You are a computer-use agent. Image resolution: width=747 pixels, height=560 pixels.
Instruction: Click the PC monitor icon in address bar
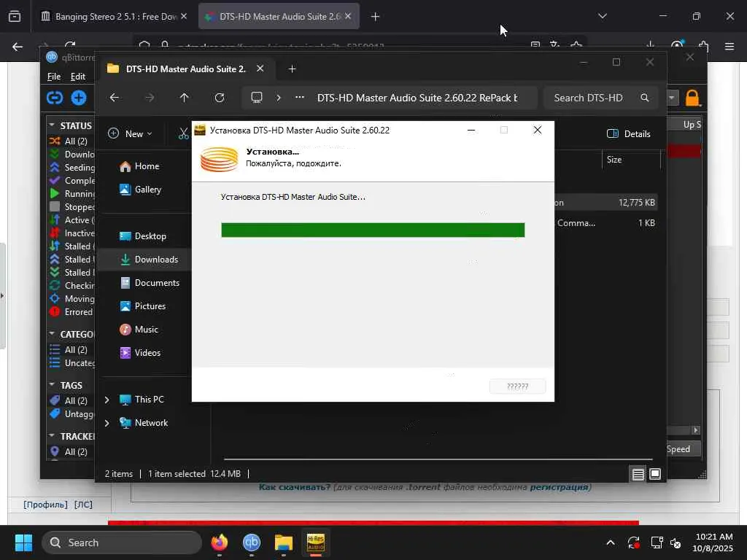click(257, 98)
